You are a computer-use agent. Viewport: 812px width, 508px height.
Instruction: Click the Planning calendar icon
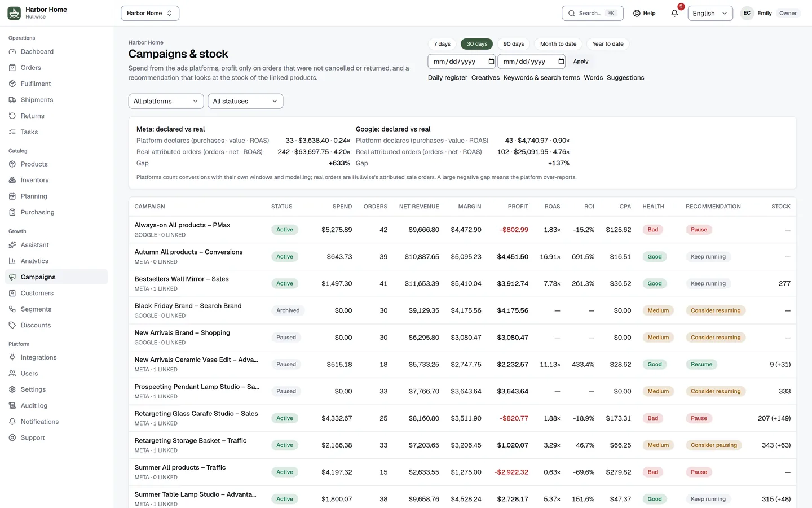pos(12,196)
